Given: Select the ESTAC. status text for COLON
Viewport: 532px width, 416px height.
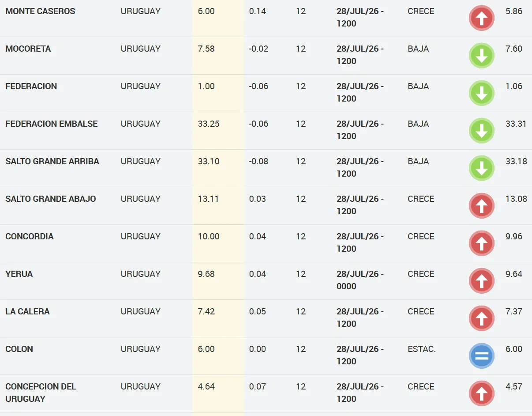Looking at the screenshot, I should tap(422, 349).
